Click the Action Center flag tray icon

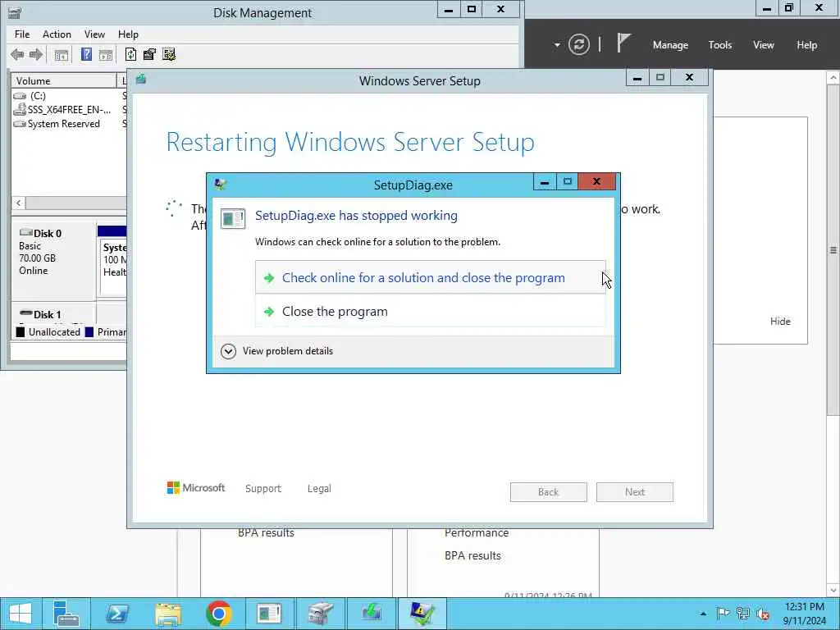coord(723,614)
